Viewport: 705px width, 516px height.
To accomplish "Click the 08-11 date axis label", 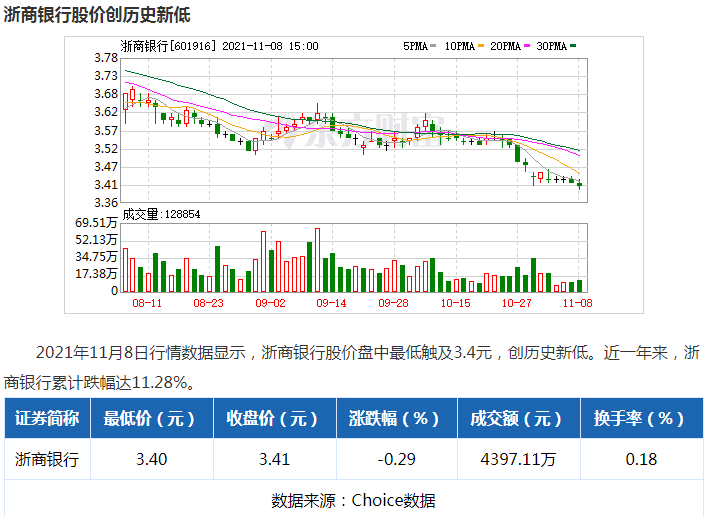I will [147, 303].
